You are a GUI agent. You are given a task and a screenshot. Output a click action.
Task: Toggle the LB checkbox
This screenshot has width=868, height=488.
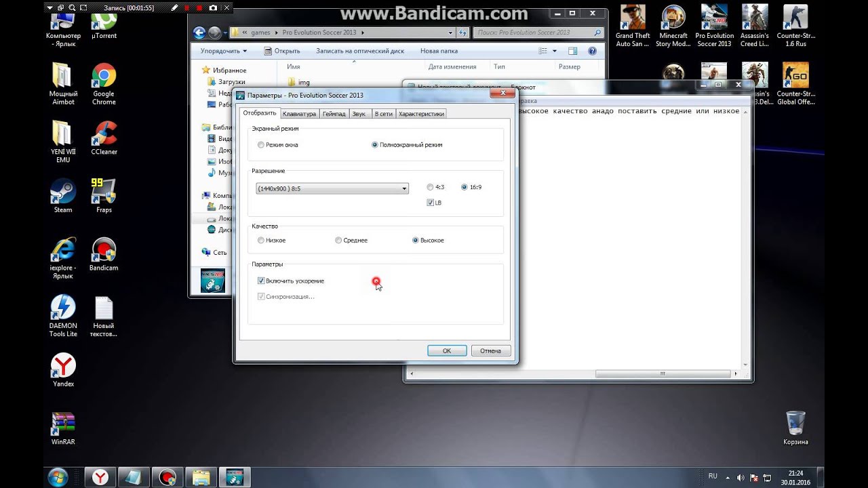[x=430, y=203]
